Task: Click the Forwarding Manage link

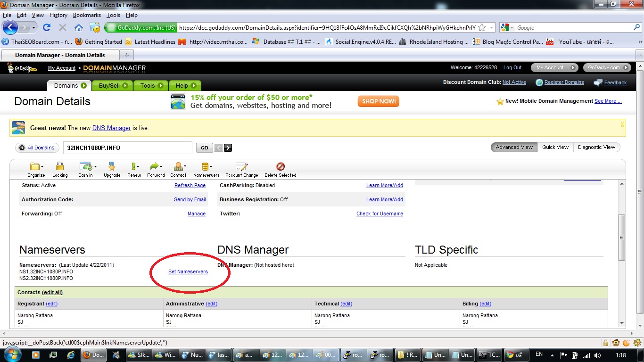Action: click(x=197, y=214)
